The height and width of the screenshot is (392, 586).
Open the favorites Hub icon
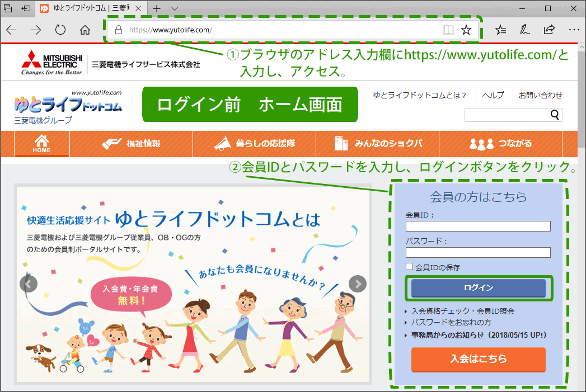(x=500, y=30)
